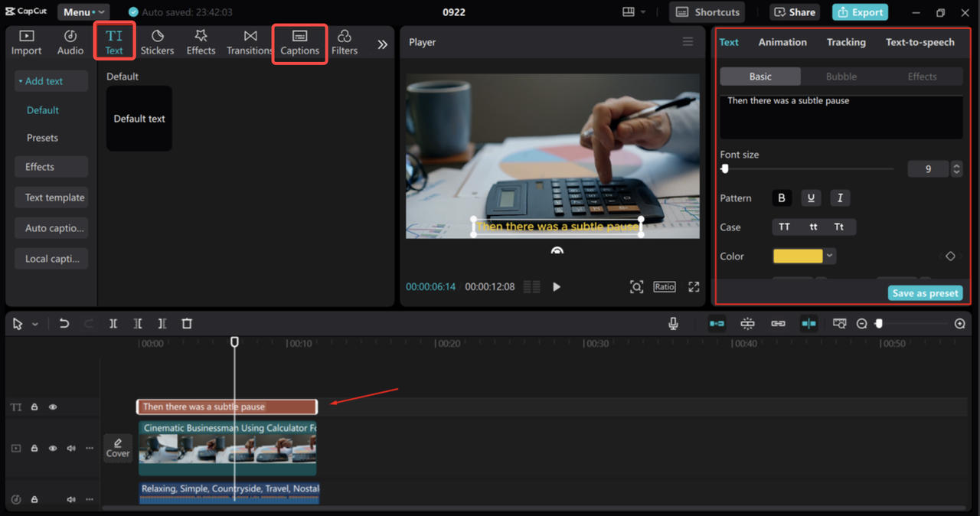Open the Effects tab in top toolbar
Screen dimensions: 980x516
tap(201, 42)
